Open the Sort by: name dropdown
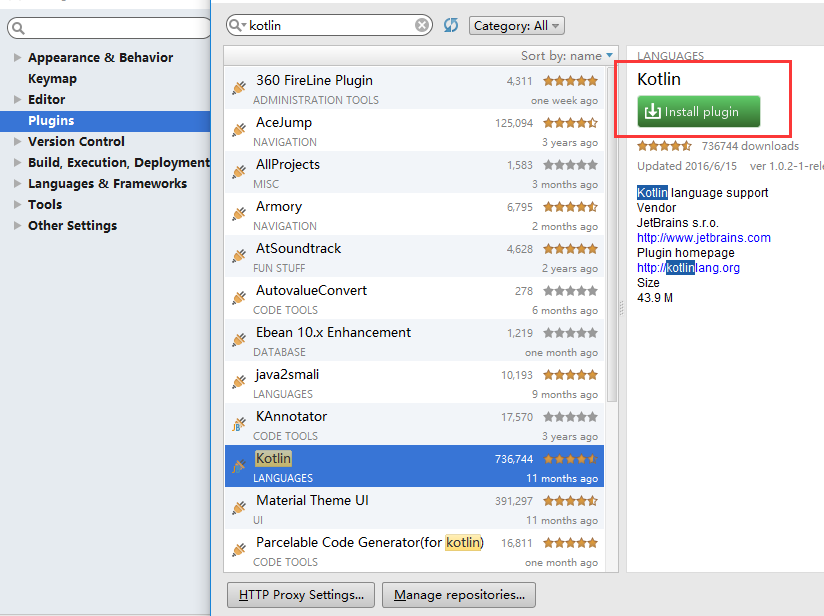The width and height of the screenshot is (824, 616). [566, 56]
